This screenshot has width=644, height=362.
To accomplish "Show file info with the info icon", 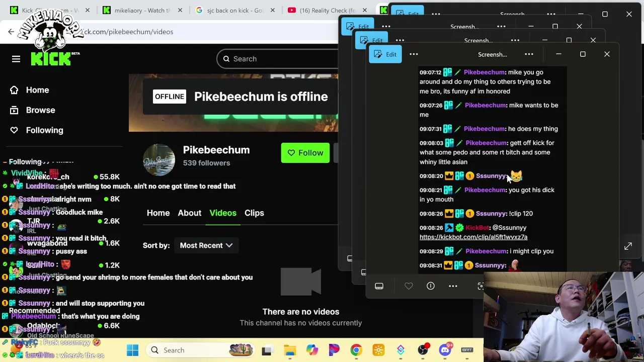I will 431,286.
